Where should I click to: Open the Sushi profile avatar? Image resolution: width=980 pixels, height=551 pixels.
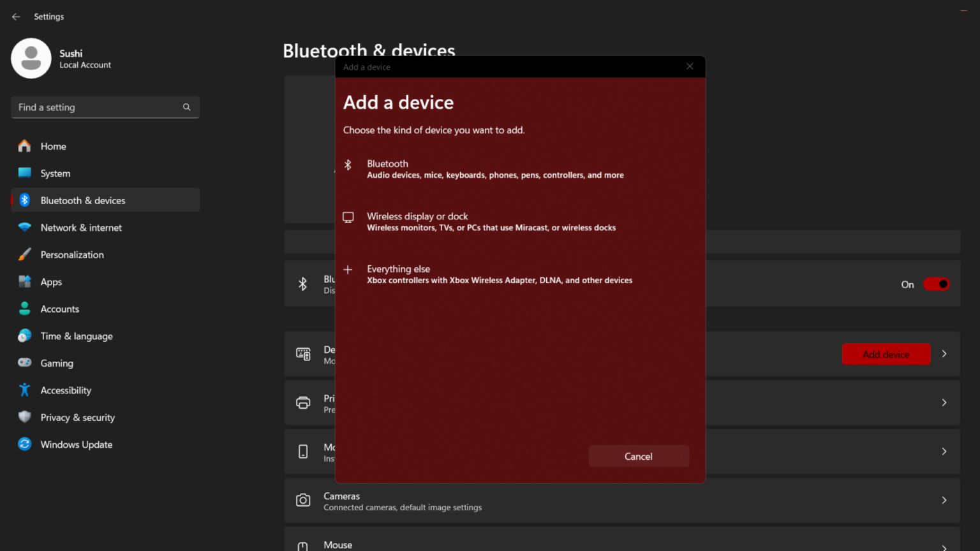pos(31,58)
